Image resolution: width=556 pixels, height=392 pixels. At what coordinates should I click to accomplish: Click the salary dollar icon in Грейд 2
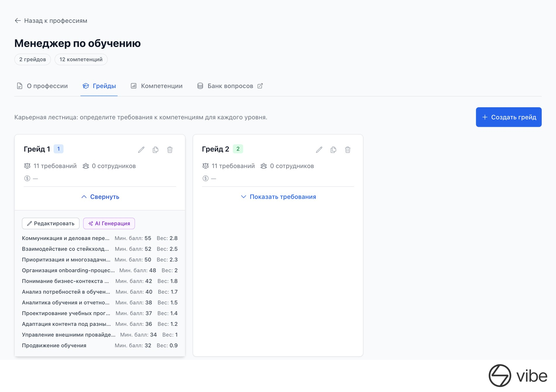click(205, 178)
